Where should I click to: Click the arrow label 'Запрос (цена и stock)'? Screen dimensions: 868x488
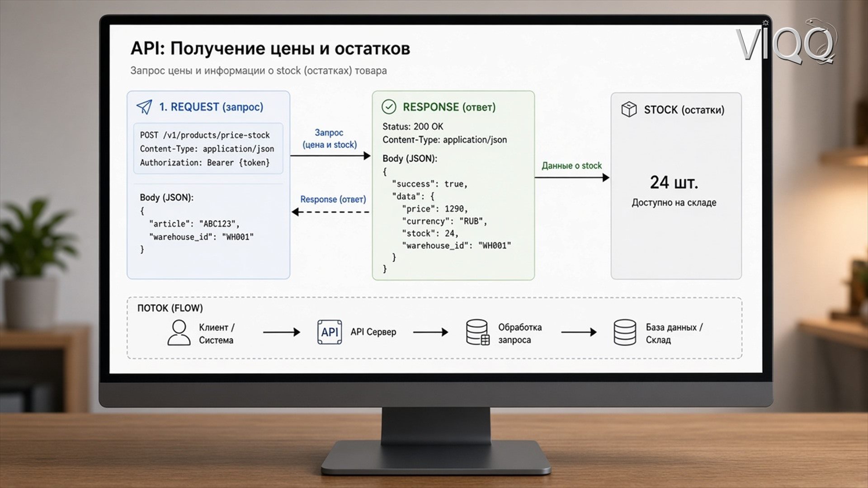pyautogui.click(x=330, y=139)
